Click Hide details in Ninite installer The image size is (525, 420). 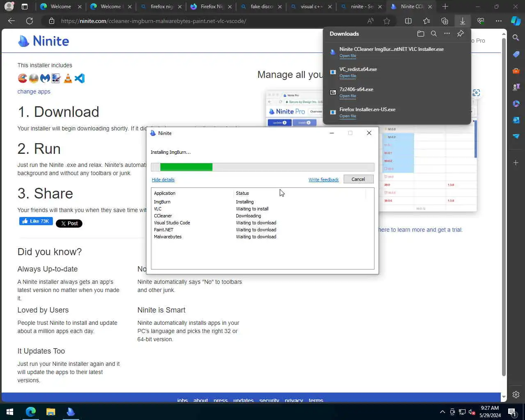click(163, 180)
